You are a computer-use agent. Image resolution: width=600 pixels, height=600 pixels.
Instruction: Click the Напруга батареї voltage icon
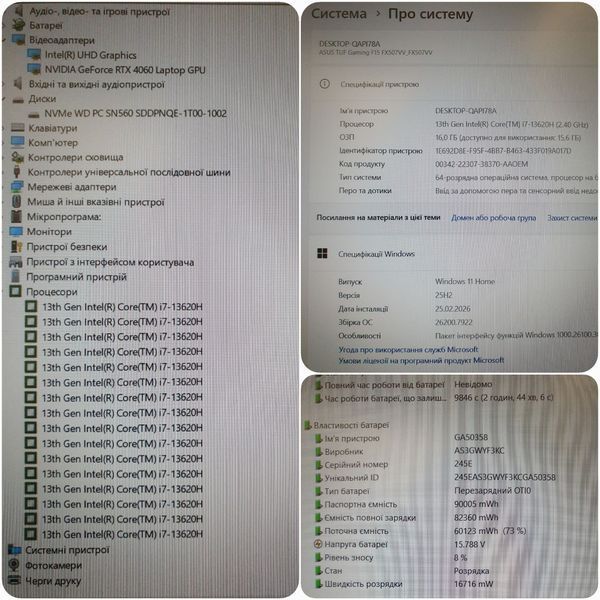point(318,544)
